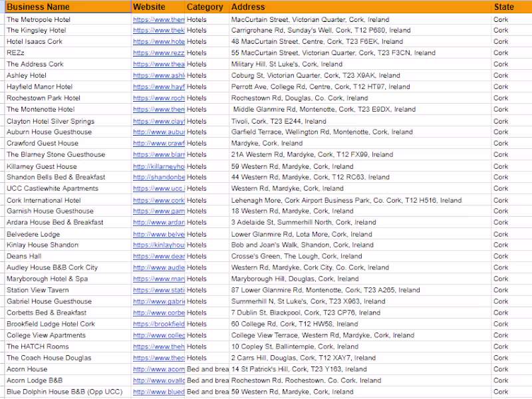
Task: Select The Coach House Douglas name cell
Action: [68, 358]
